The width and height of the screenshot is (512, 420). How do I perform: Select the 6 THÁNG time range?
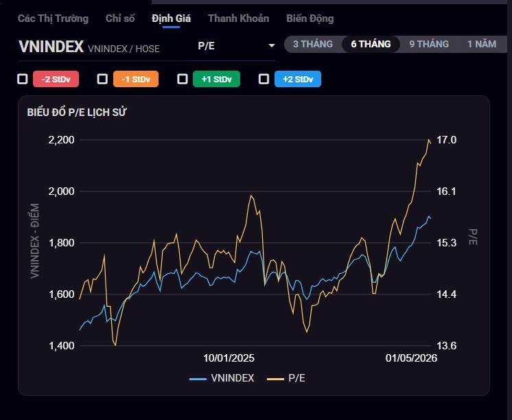click(371, 44)
